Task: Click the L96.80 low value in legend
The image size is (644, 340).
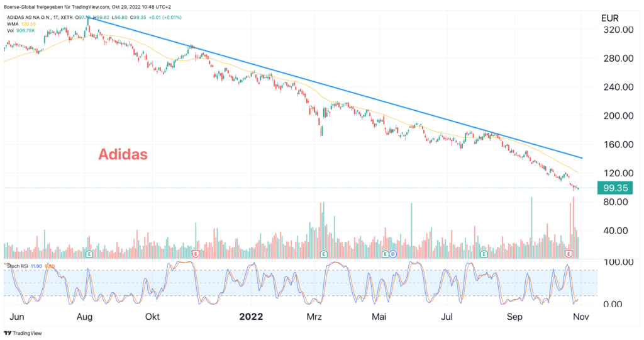Action: [120, 17]
